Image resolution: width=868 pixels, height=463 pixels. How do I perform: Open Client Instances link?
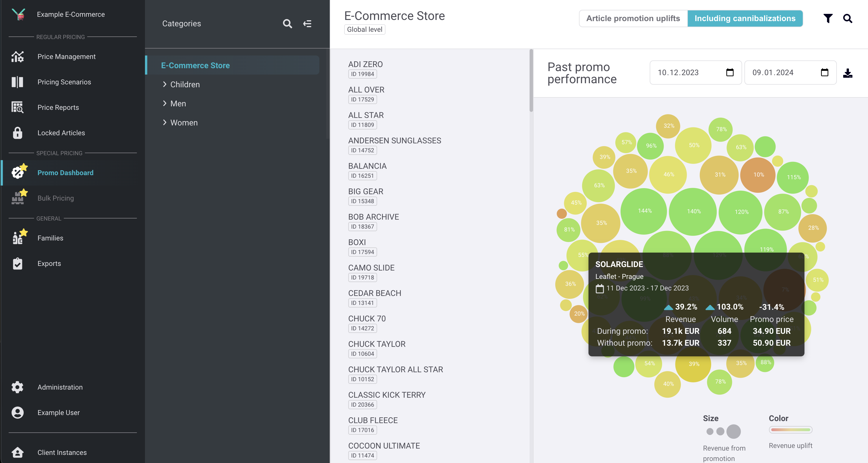[x=62, y=452]
